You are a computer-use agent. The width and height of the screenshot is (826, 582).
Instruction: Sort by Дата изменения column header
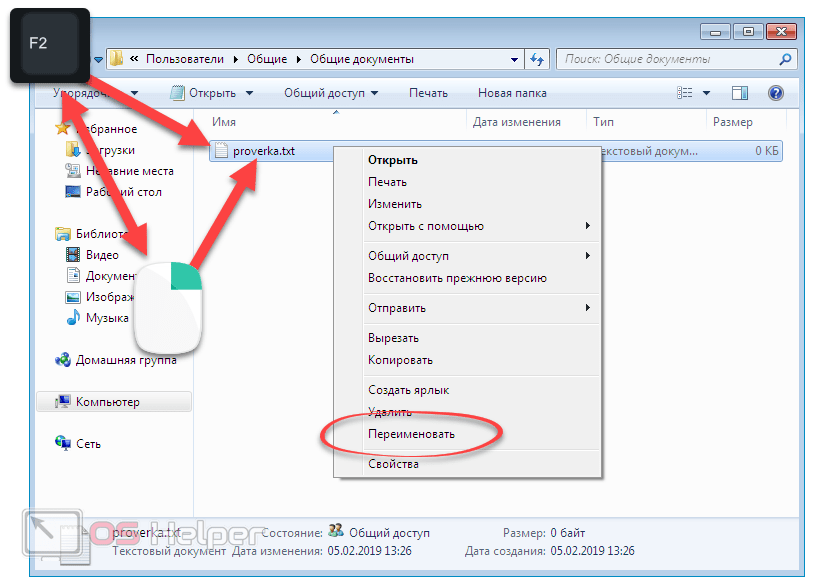(516, 122)
